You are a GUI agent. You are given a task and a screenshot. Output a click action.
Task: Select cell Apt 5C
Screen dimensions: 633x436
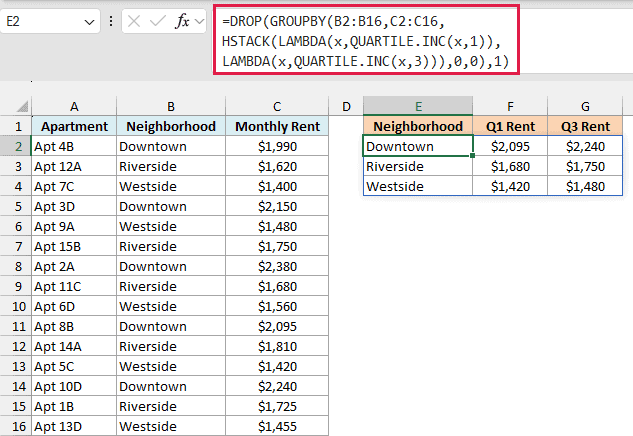(x=74, y=366)
